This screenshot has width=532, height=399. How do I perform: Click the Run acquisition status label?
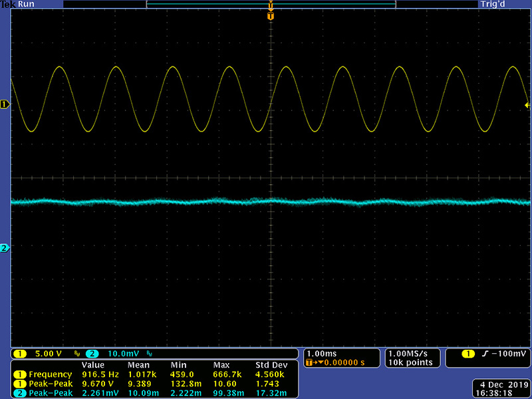26,5
